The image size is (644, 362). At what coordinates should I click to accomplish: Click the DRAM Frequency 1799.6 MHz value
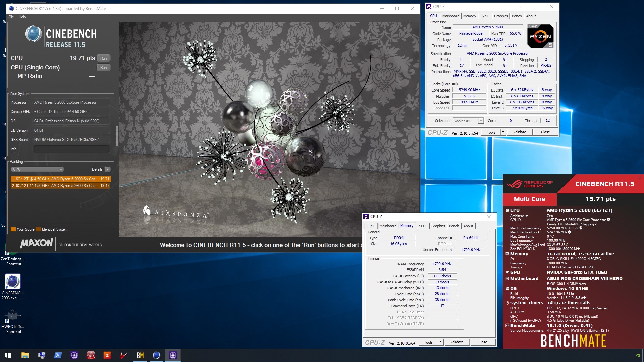(442, 264)
